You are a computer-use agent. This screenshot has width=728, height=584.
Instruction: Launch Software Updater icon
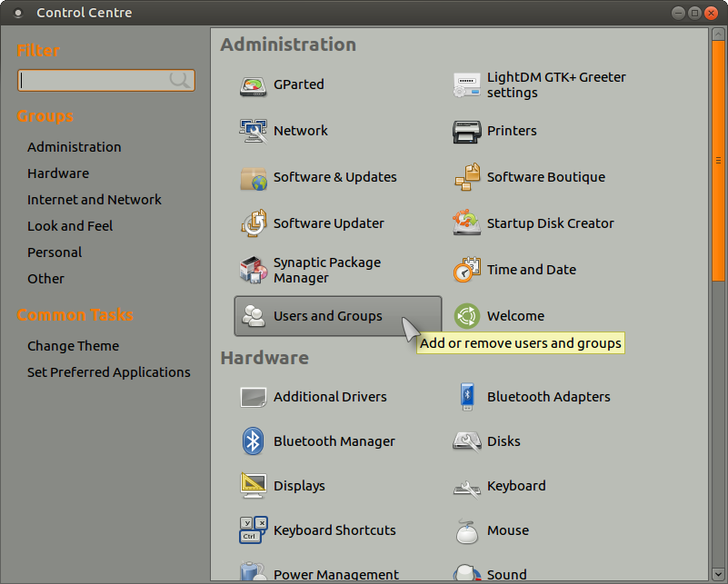tap(253, 223)
